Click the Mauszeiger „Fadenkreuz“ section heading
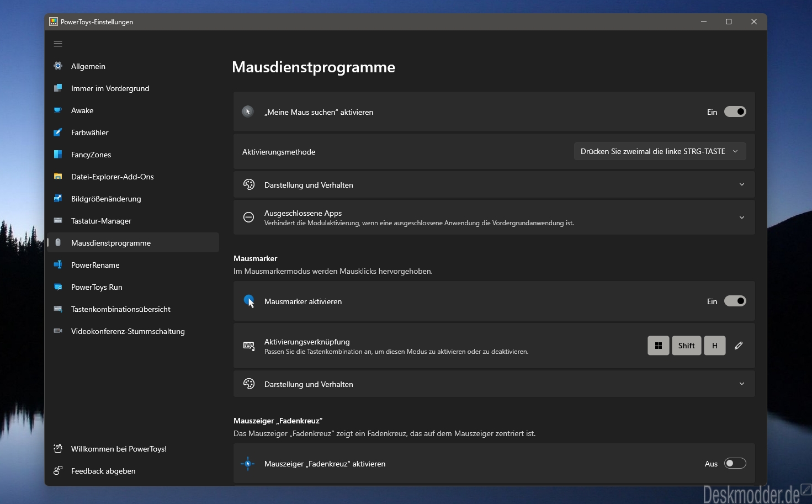 coord(278,421)
